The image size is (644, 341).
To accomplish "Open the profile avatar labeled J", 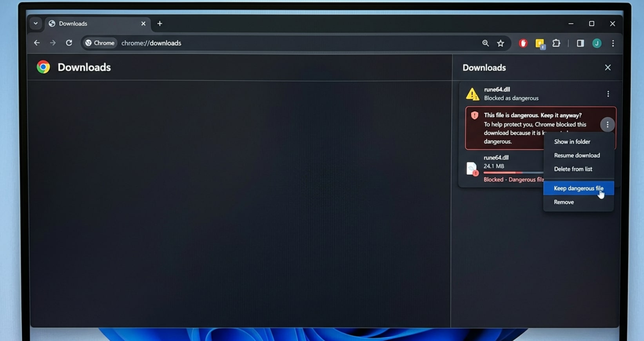I will coord(597,43).
